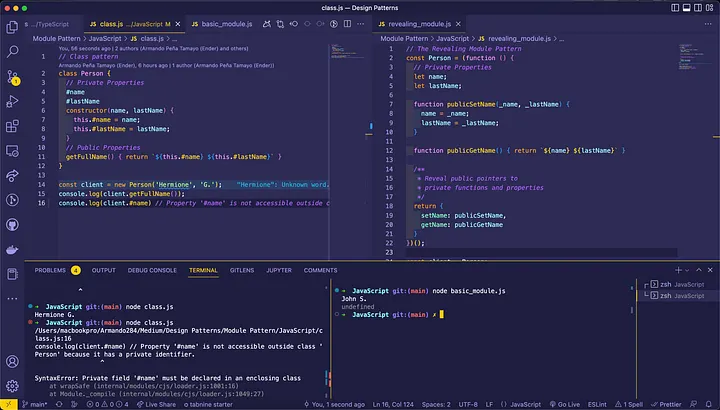Maximize the panel with the chevron up
Viewport: 720px width, 410px height.
pyautogui.click(x=699, y=270)
